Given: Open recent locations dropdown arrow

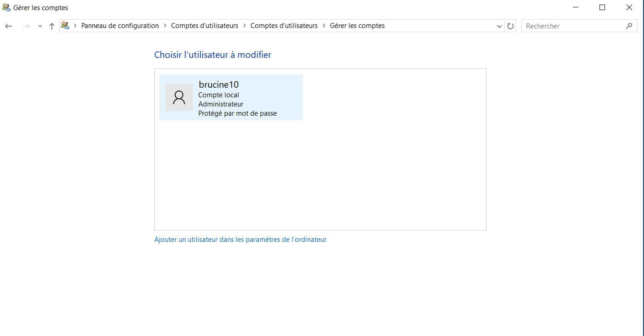Looking at the screenshot, I should pos(40,26).
